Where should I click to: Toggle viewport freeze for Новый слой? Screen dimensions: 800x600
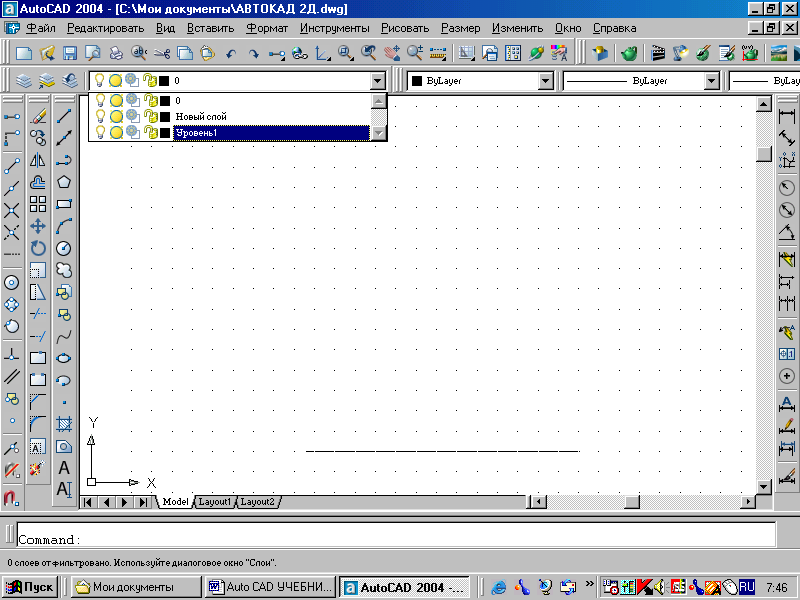(133, 116)
